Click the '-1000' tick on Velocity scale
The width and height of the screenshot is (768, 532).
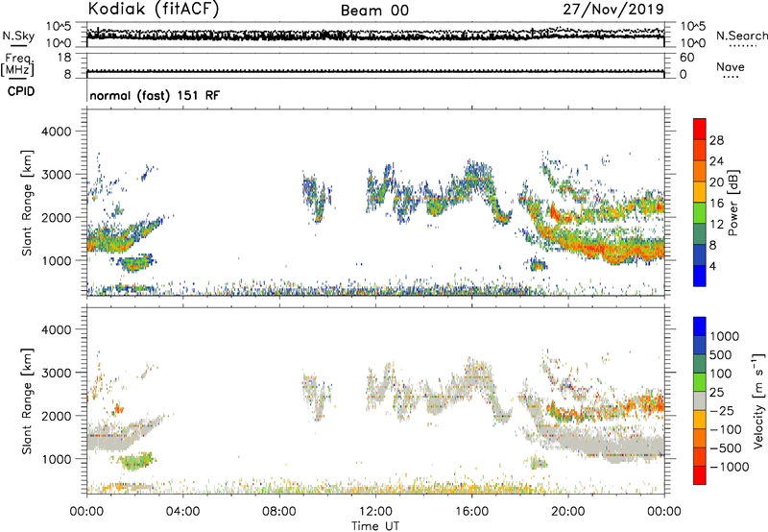click(729, 467)
